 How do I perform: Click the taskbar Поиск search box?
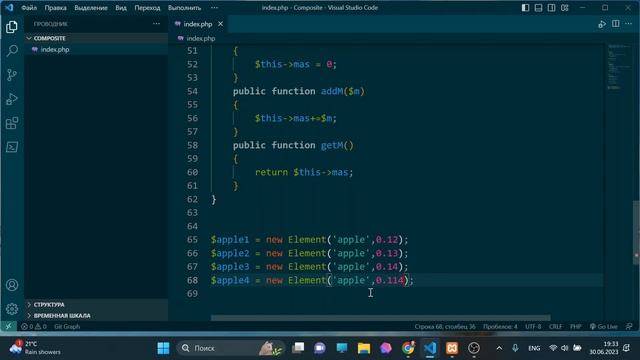click(x=230, y=348)
